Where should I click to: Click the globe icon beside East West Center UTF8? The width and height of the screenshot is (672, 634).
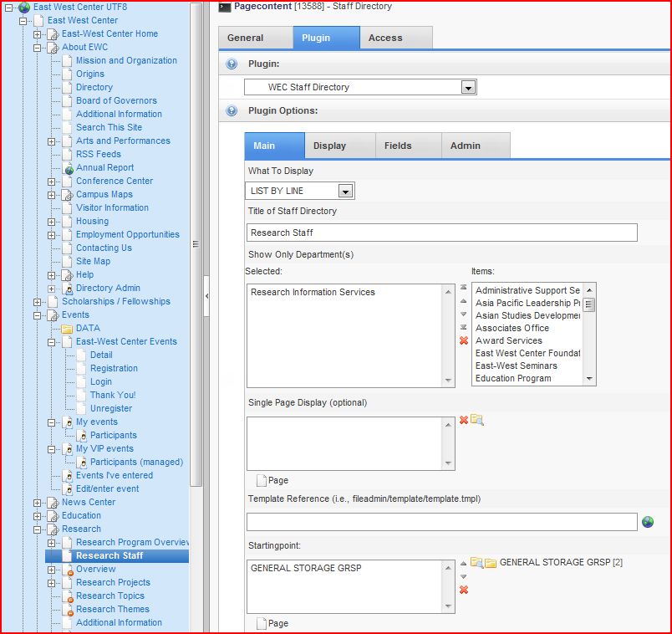[x=24, y=7]
